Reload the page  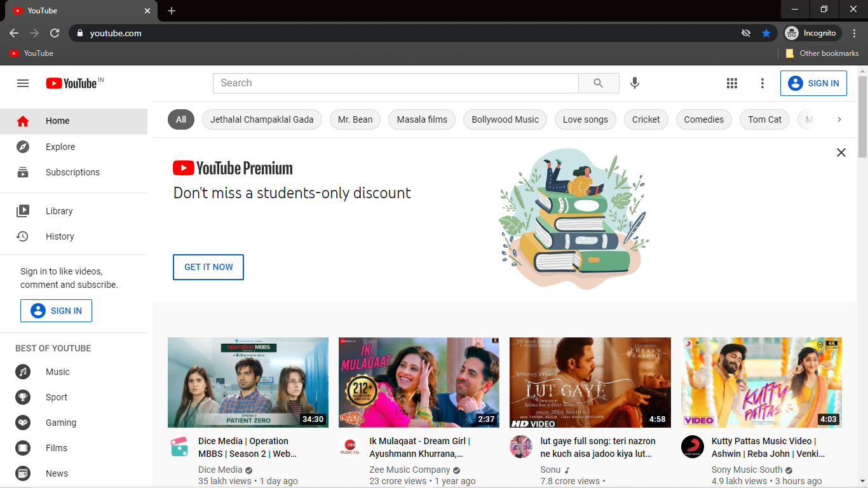point(55,33)
